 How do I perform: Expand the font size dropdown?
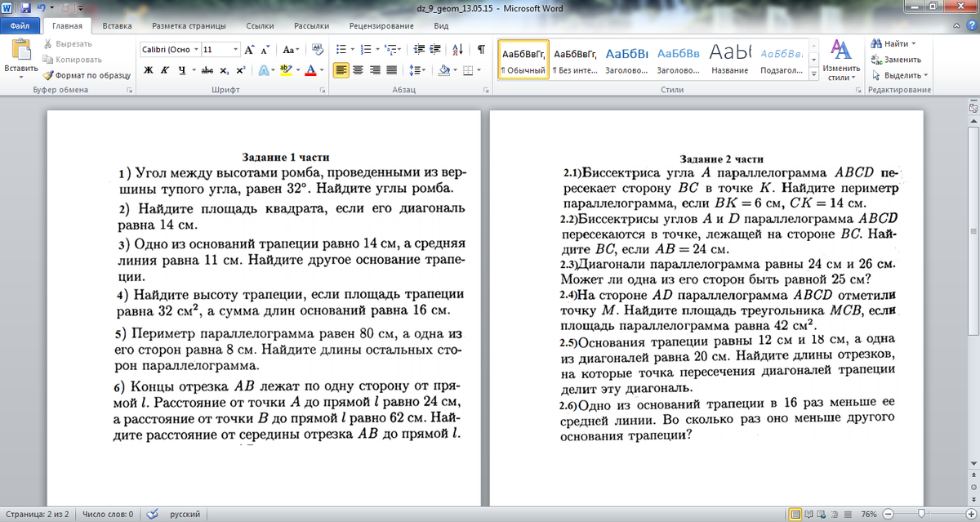pos(236,49)
